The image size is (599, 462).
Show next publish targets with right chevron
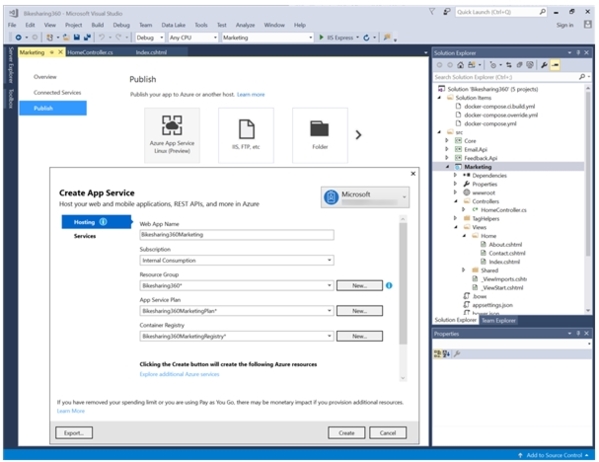coord(358,135)
